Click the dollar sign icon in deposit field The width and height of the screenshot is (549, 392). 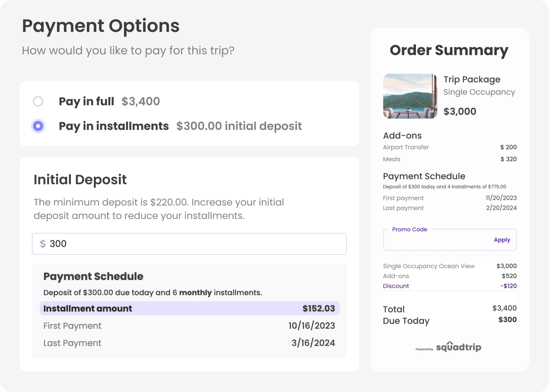pos(43,244)
